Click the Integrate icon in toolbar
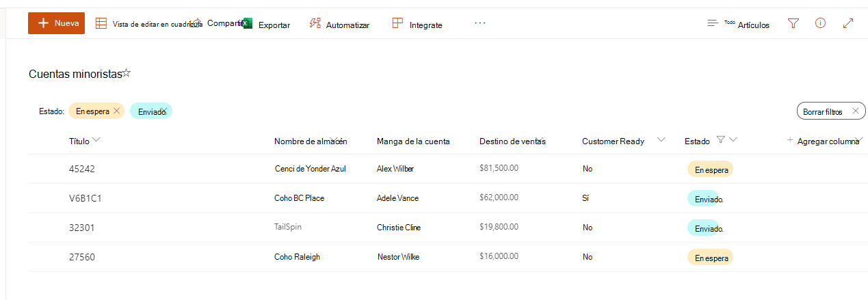This screenshot has width=868, height=300. (x=397, y=23)
